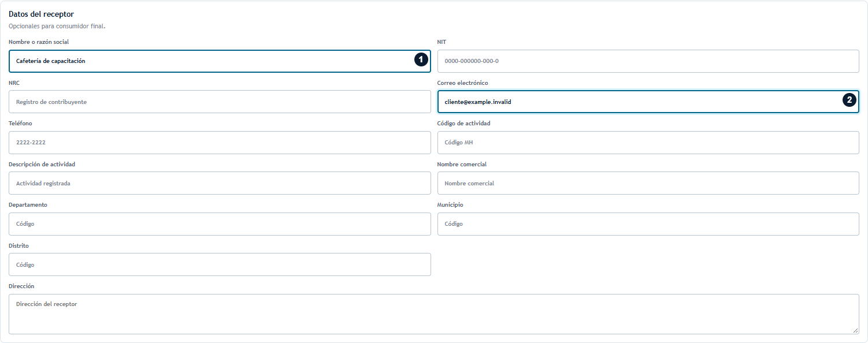Image resolution: width=868 pixels, height=343 pixels.
Task: Click the Correo electrónico field
Action: pos(648,102)
